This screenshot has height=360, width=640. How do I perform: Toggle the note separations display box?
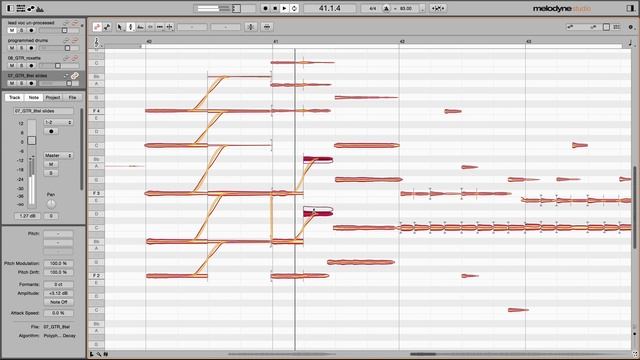tap(607, 27)
